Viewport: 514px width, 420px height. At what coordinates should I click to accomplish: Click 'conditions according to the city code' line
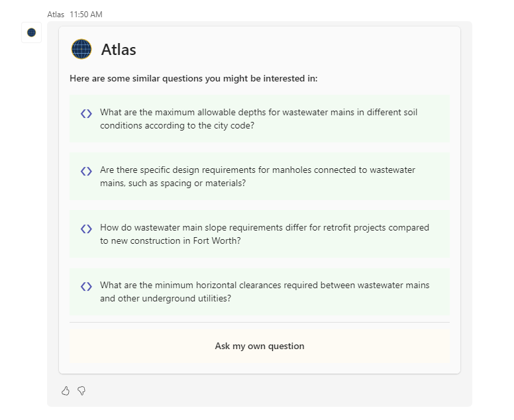[x=177, y=126]
